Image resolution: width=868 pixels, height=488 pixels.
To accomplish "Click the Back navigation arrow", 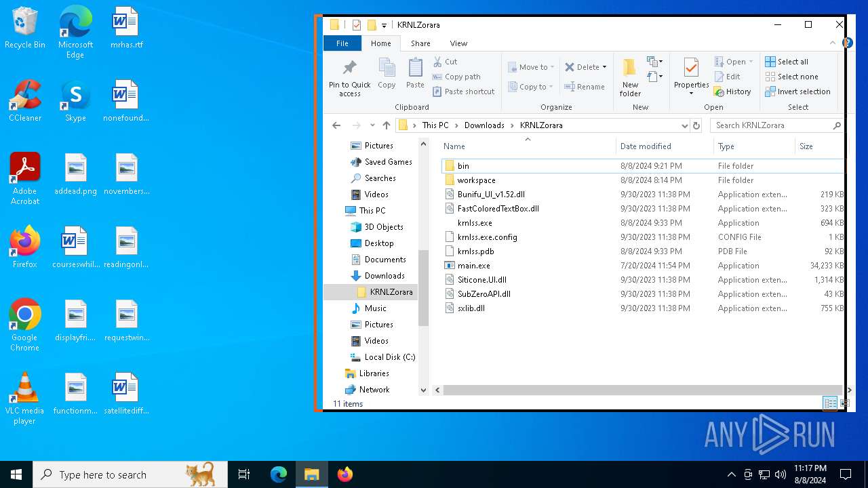I will pyautogui.click(x=336, y=125).
